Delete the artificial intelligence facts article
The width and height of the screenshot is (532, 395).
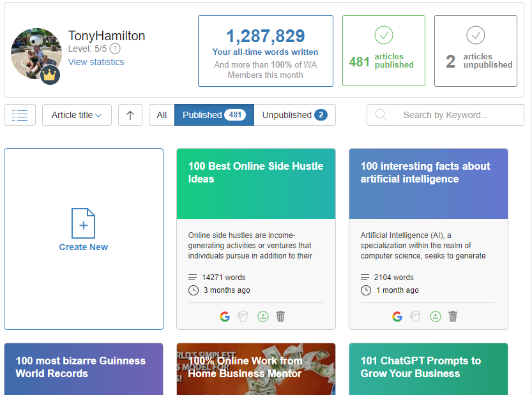tap(453, 317)
